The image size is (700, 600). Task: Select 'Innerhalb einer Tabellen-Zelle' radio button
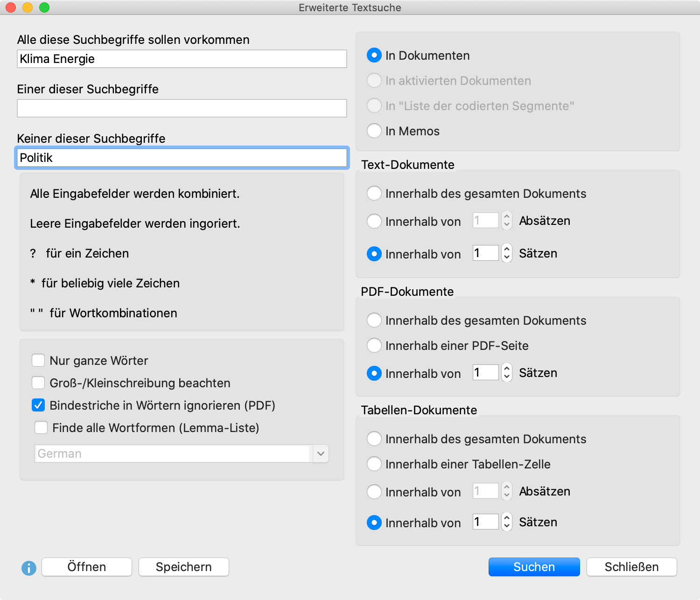374,464
